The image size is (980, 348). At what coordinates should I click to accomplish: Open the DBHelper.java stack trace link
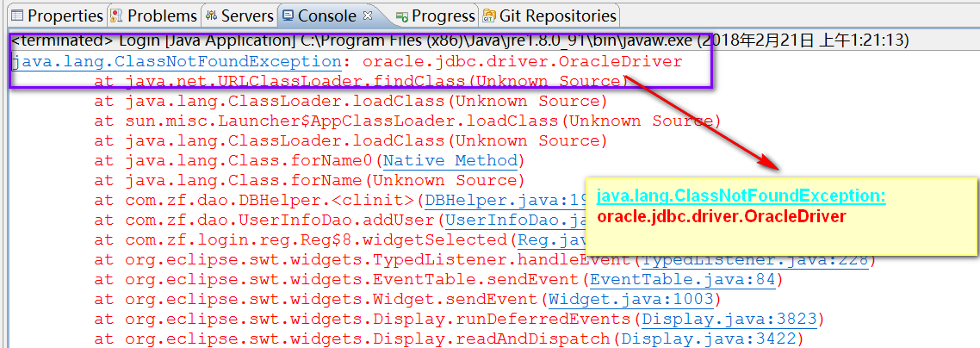click(504, 201)
